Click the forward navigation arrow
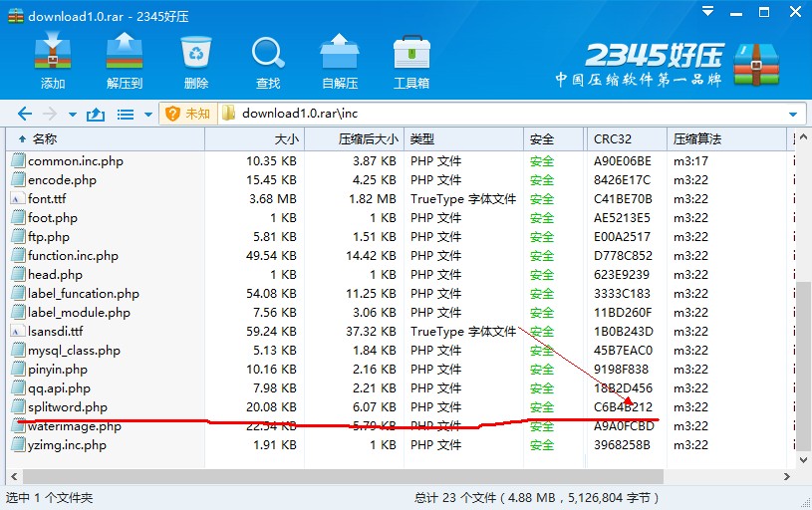 tap(50, 114)
